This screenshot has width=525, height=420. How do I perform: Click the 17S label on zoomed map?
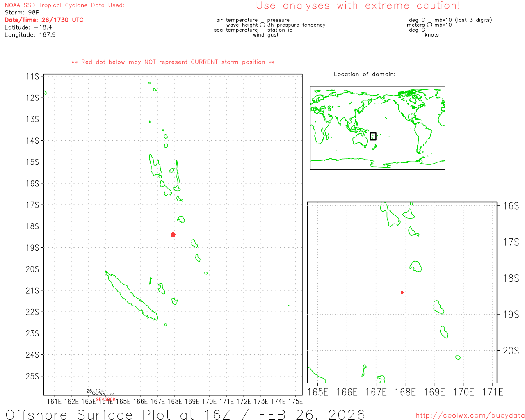[511, 242]
